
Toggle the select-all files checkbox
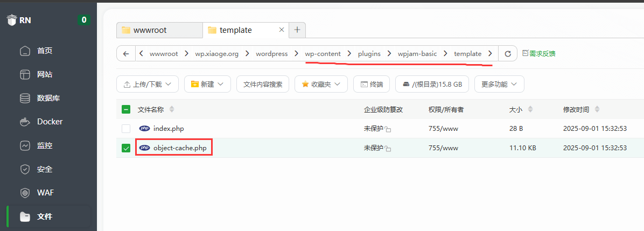point(126,110)
